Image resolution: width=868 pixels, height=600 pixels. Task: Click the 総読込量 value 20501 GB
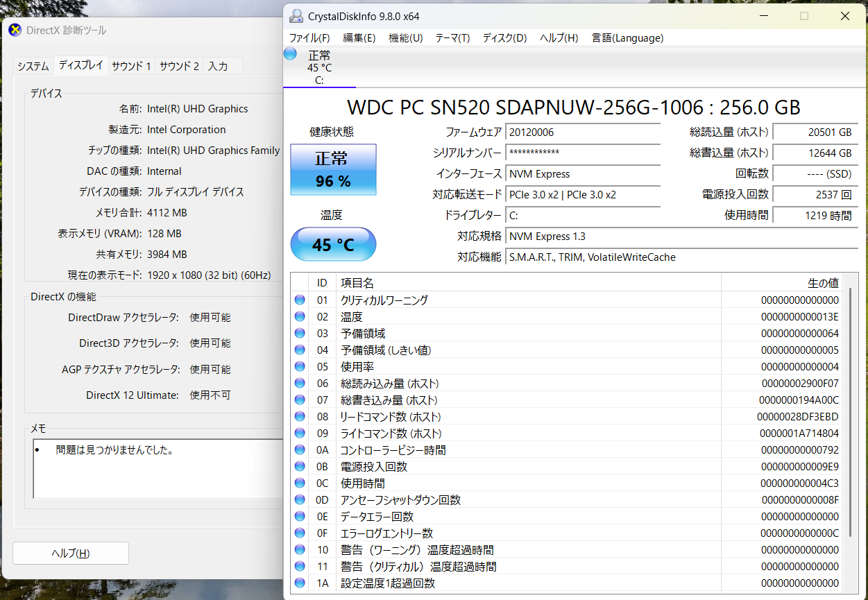point(815,132)
